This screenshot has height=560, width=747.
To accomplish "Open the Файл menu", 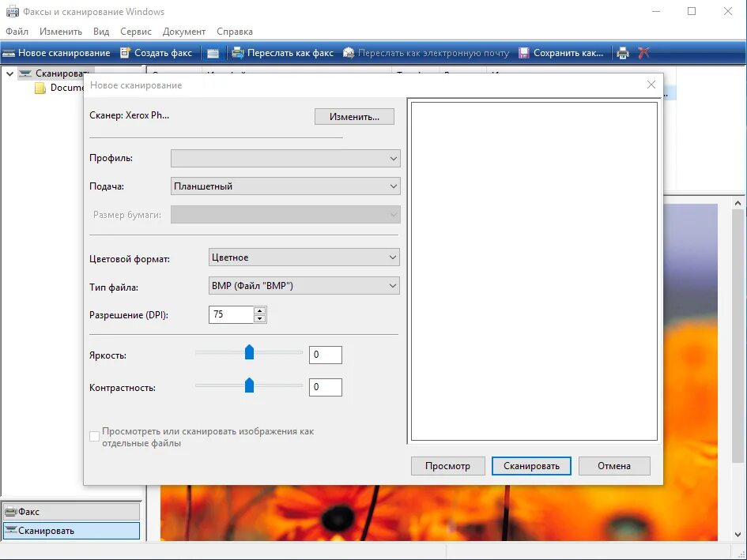I will (17, 32).
